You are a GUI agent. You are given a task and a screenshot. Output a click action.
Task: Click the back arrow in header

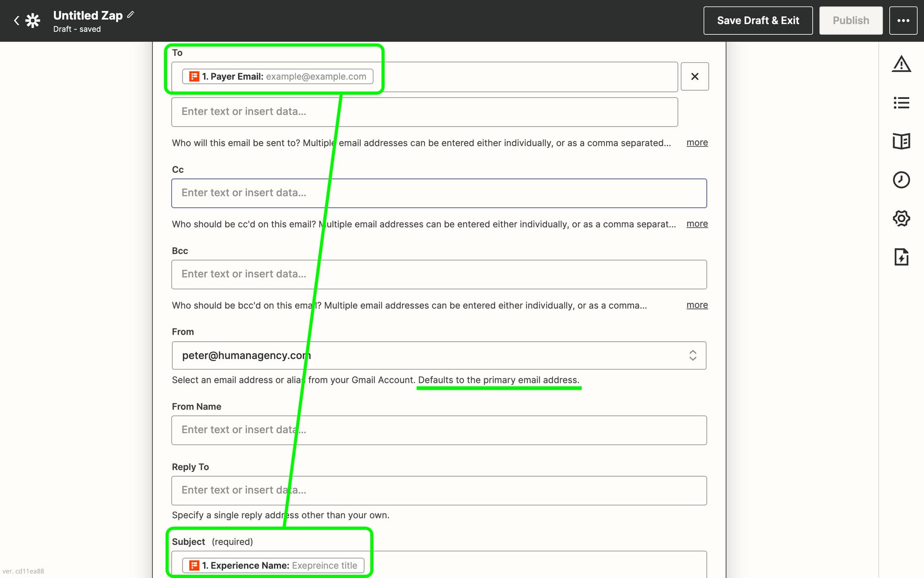click(x=17, y=20)
